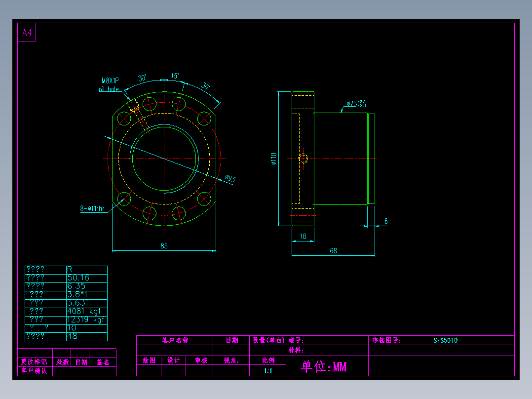Click the 12319 kgf load value

pyautogui.click(x=86, y=319)
